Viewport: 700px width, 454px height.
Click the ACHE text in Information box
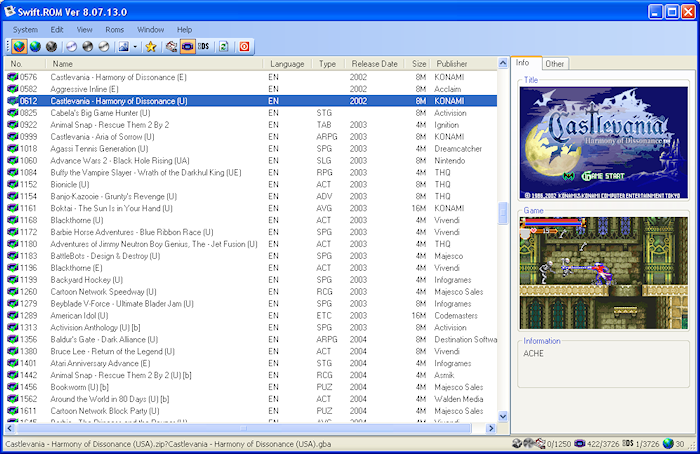[533, 354]
